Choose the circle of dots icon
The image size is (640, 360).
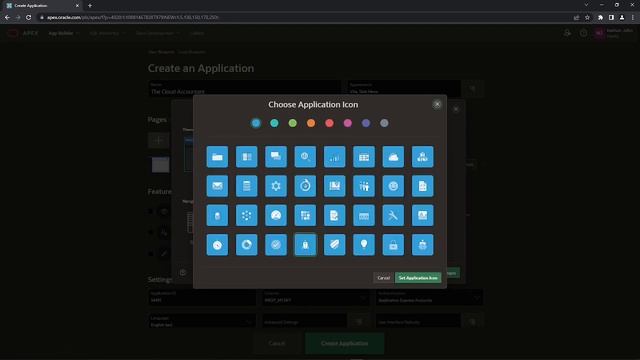tap(247, 216)
